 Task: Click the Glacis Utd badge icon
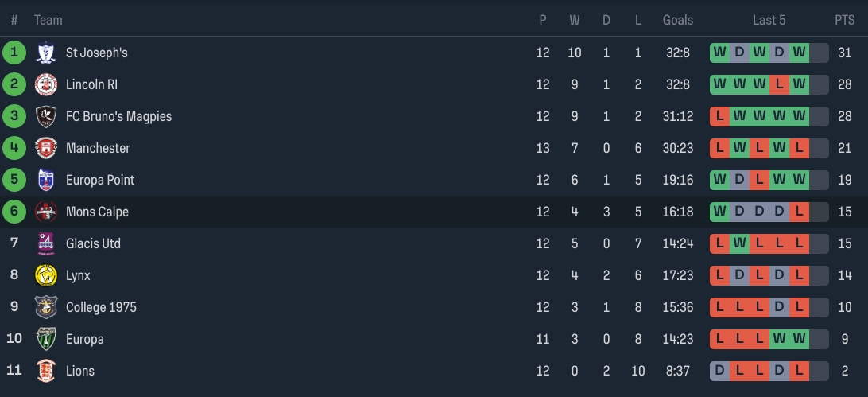point(46,243)
